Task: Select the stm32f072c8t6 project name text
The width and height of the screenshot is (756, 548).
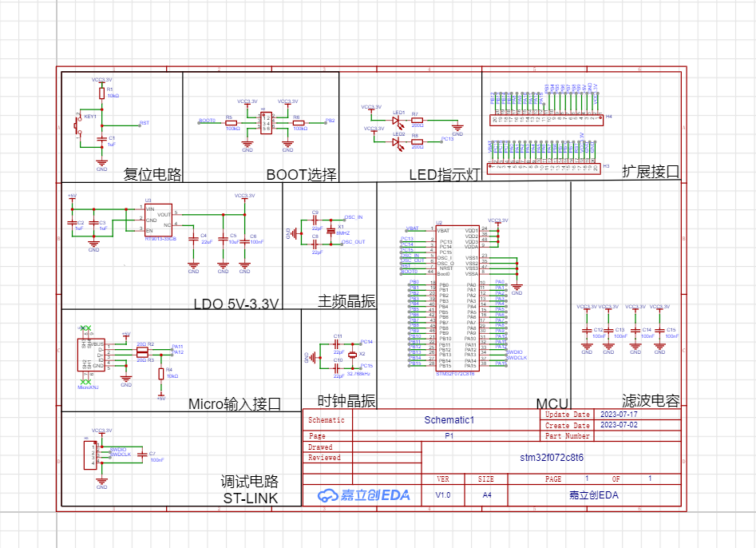Action: 551,458
